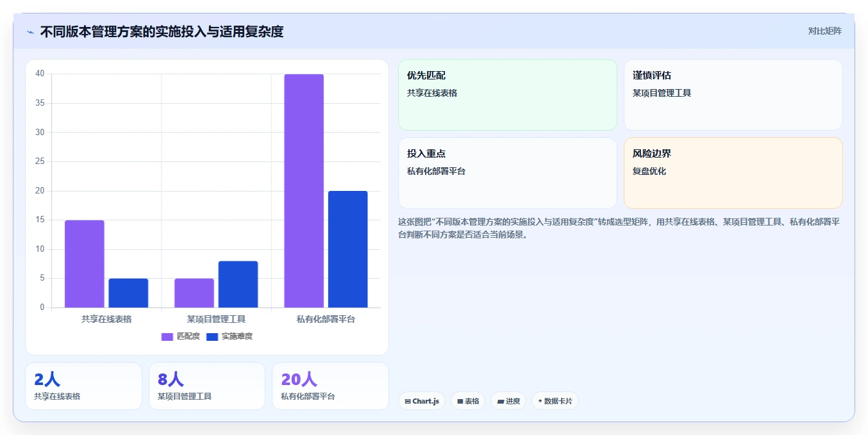Toggle the 实施难度 legend entry

[x=230, y=336]
